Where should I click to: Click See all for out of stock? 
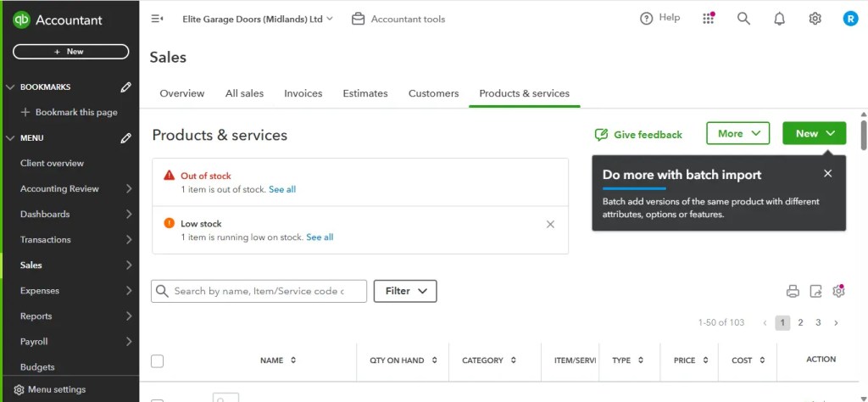pyautogui.click(x=282, y=189)
